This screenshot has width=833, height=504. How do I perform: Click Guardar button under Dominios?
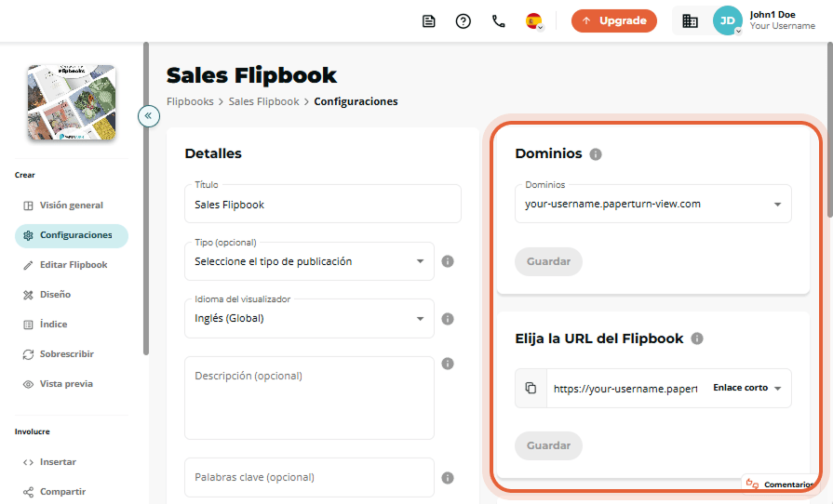tap(548, 261)
